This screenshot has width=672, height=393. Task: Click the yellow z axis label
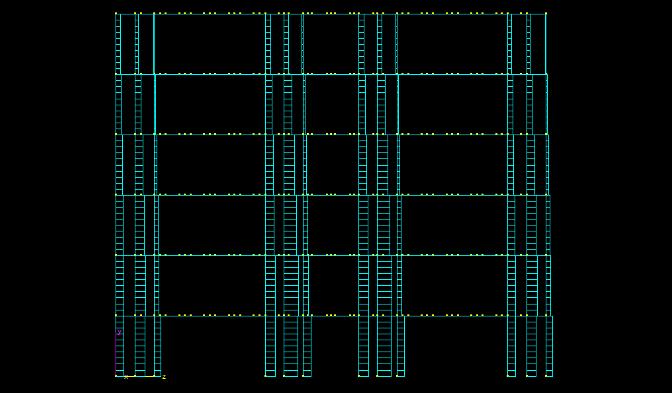pos(164,377)
